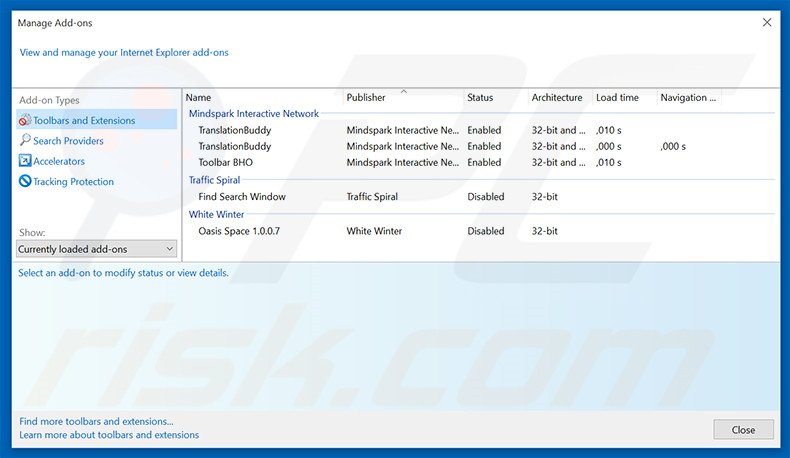Screen dimensions: 790x458
Task: Click Disabled status of Oasis Space
Action: tap(485, 231)
